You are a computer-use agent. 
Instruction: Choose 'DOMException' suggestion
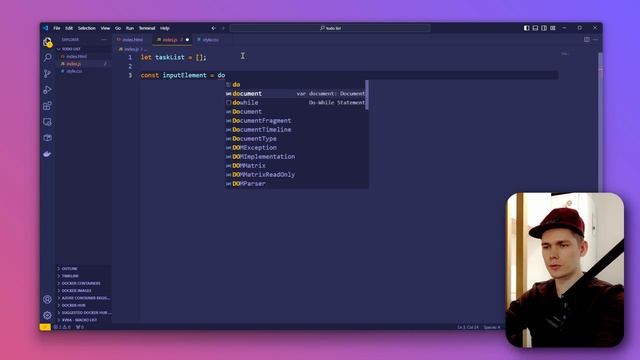pyautogui.click(x=297, y=147)
